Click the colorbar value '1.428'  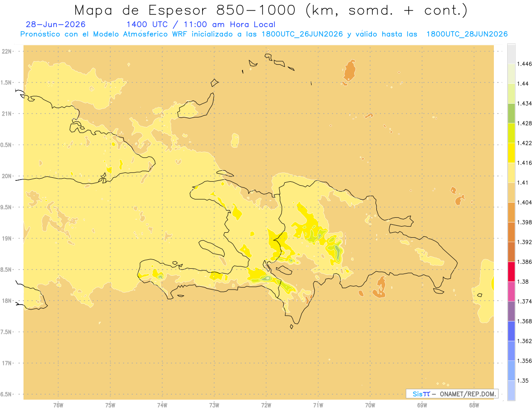pos(524,123)
